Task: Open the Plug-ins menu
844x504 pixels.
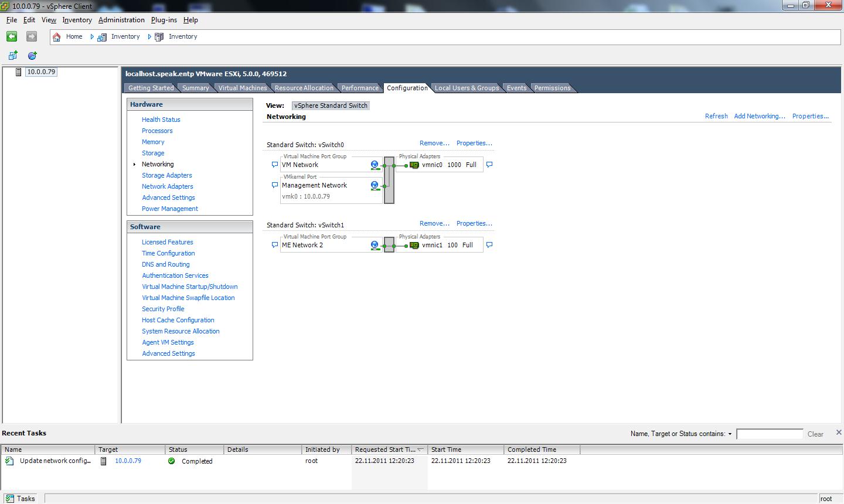Action: (x=164, y=20)
